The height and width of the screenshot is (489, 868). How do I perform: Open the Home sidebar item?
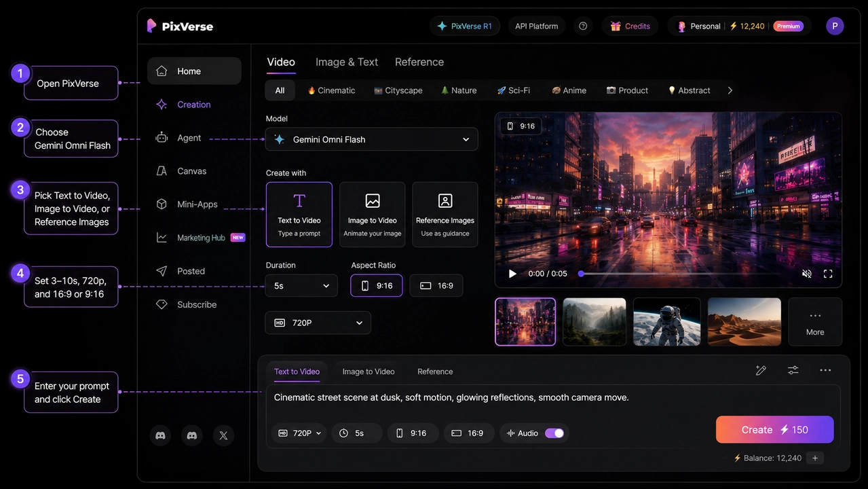194,71
